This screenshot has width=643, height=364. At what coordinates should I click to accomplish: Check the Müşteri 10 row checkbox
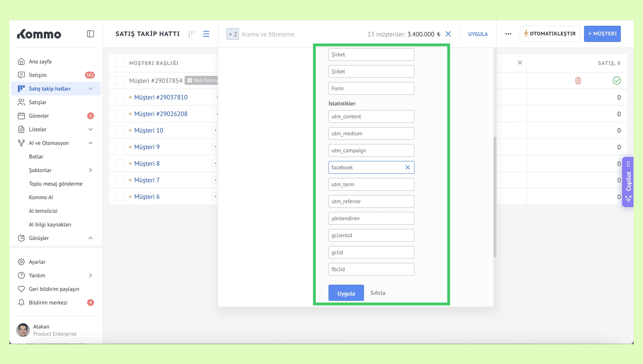pos(120,130)
